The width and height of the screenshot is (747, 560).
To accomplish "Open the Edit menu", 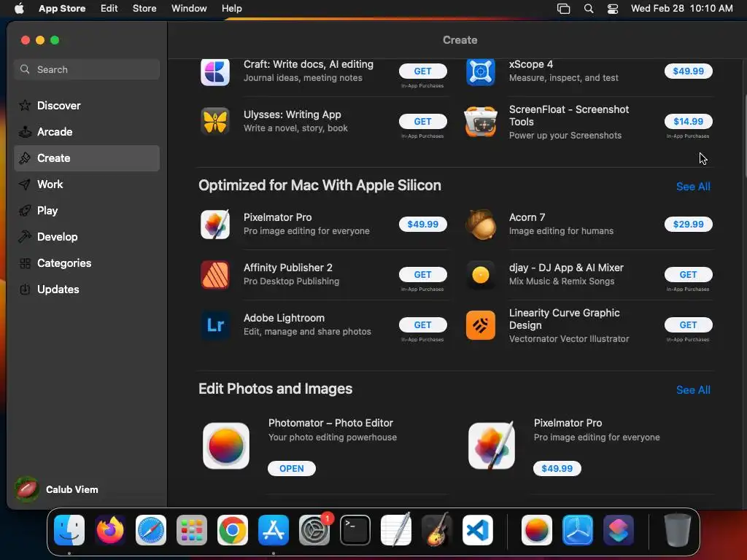I will [109, 9].
